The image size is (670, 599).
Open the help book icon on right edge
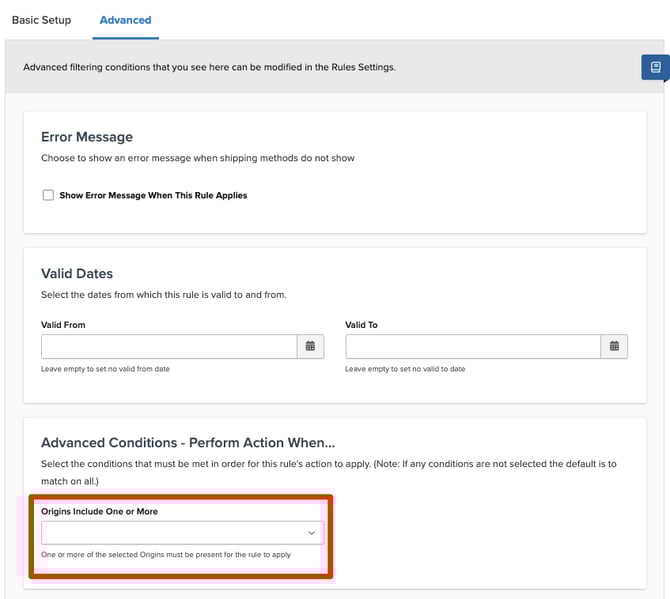point(655,67)
